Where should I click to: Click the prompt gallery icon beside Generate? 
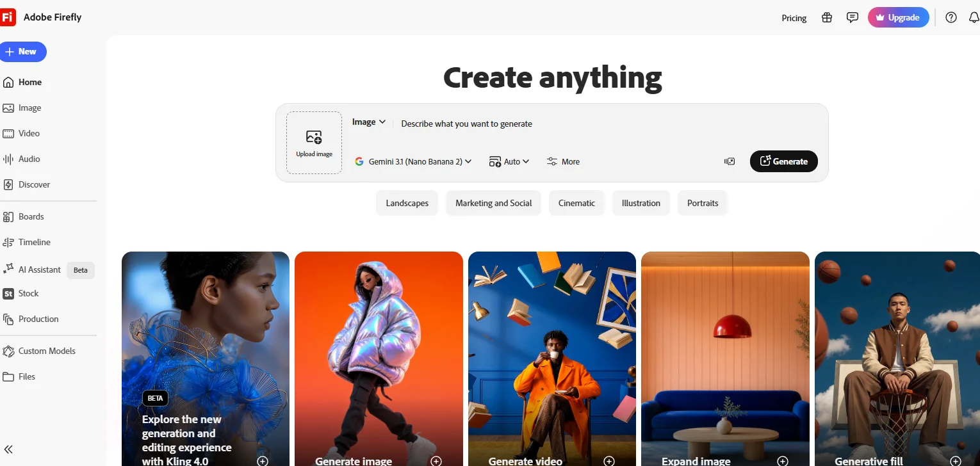[x=730, y=161]
